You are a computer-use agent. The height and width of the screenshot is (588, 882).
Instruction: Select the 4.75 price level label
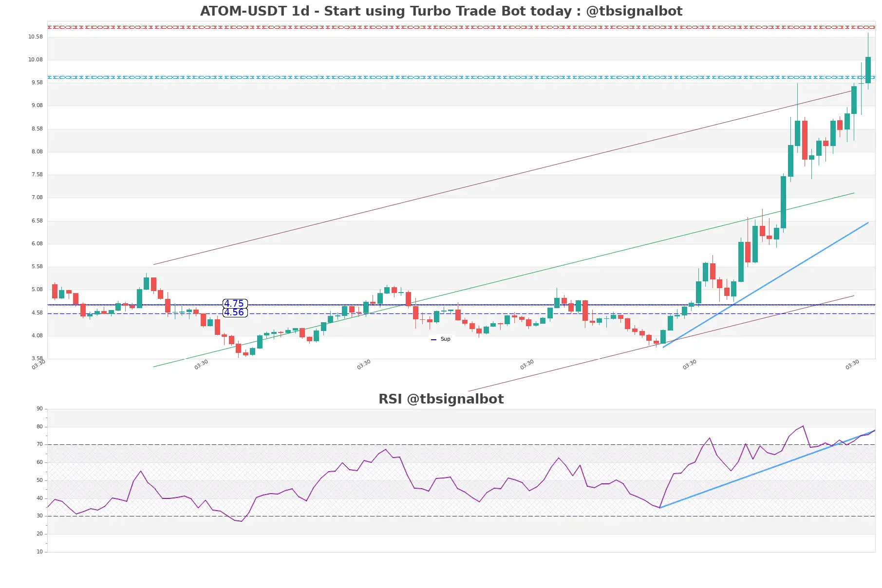[x=235, y=304]
